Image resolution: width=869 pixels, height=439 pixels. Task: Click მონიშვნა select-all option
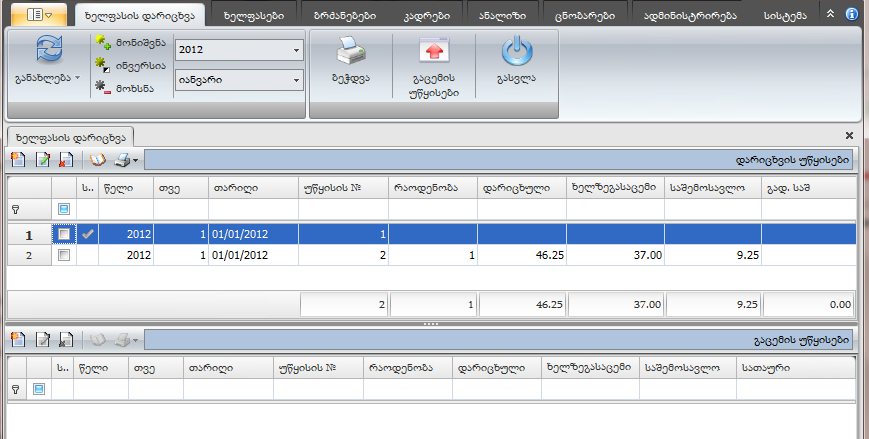130,43
